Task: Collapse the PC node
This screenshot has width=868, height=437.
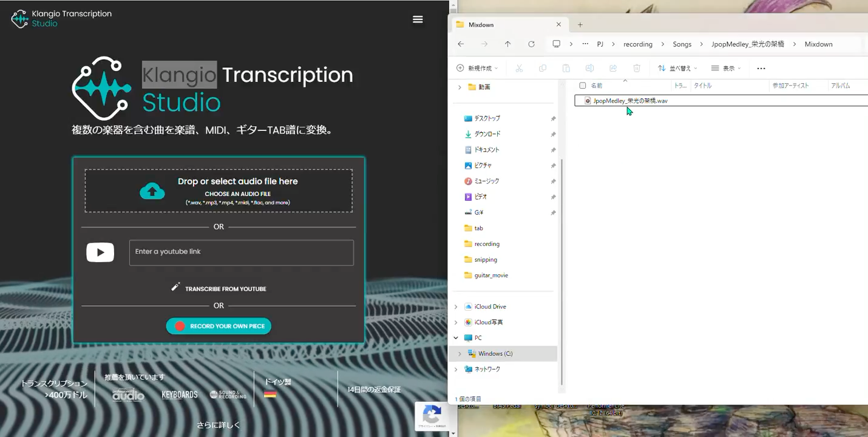Action: (x=456, y=338)
